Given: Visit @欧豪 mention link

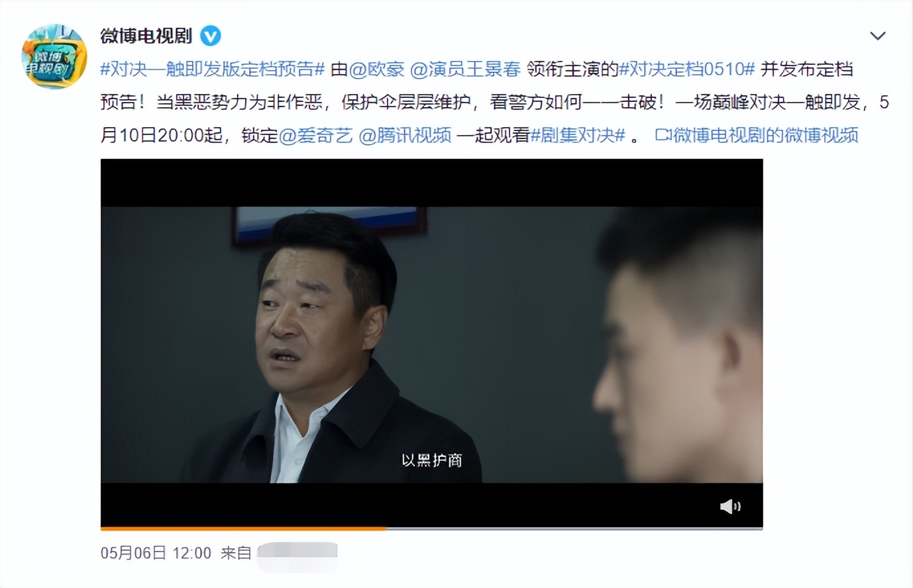Looking at the screenshot, I should click(x=376, y=69).
